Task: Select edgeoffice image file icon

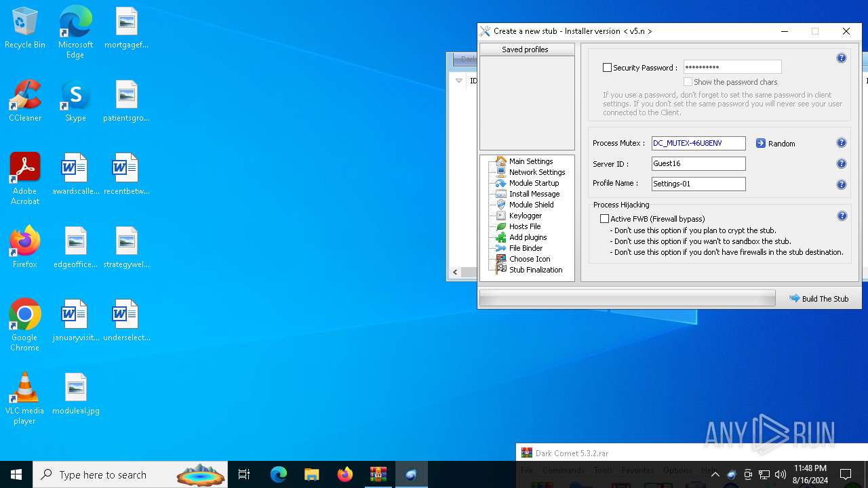Action: pos(75,247)
